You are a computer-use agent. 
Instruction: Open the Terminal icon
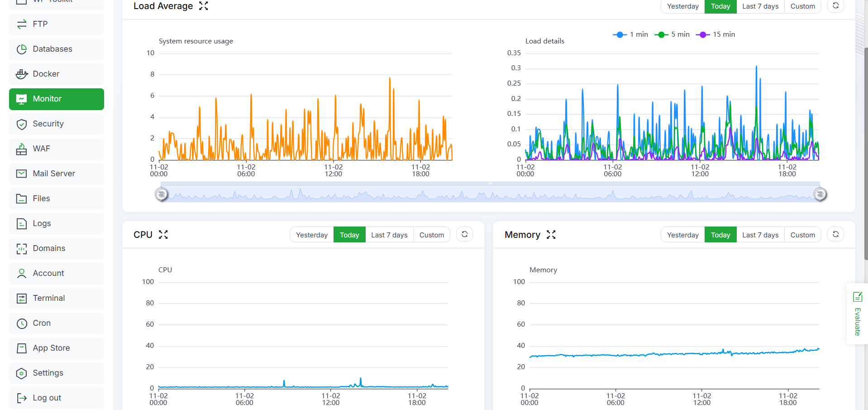(22, 298)
